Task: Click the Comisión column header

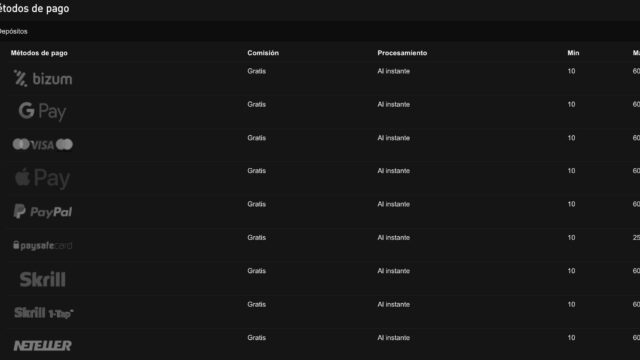Action: 263,53
